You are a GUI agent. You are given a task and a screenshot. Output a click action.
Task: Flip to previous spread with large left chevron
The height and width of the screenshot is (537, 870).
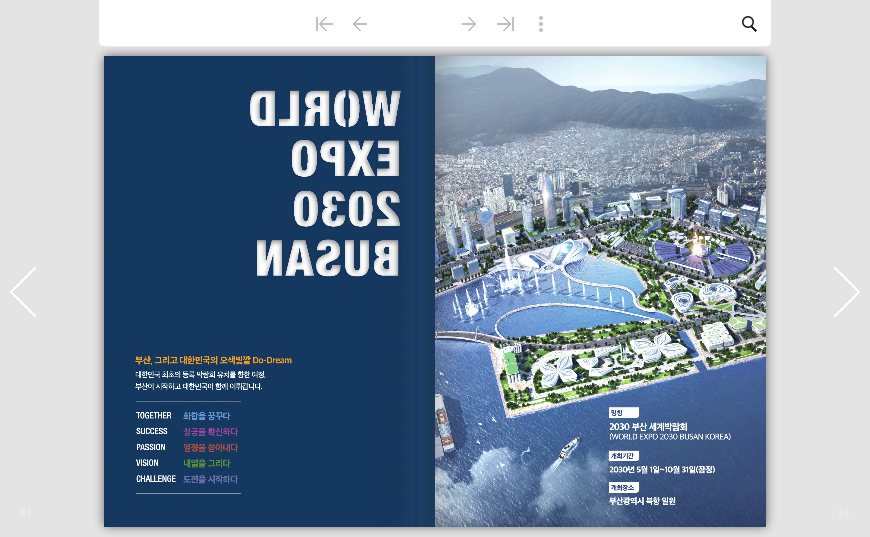tap(23, 292)
